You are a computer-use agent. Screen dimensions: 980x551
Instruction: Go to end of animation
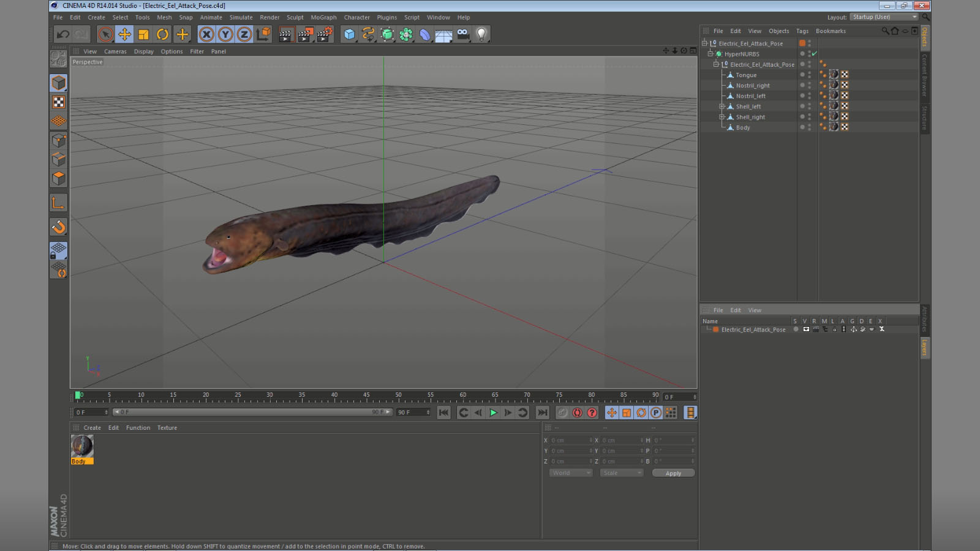click(542, 413)
